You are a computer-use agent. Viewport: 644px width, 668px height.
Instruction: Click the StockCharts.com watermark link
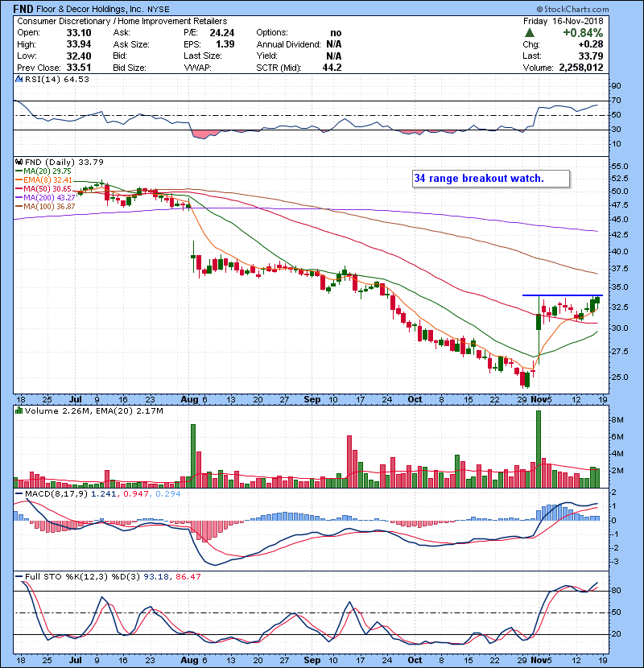573,9
